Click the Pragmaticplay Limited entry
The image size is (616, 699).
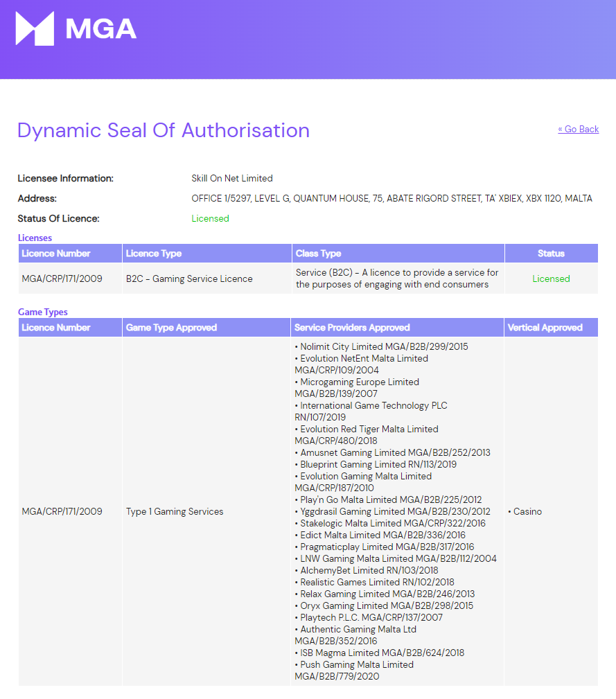[385, 547]
